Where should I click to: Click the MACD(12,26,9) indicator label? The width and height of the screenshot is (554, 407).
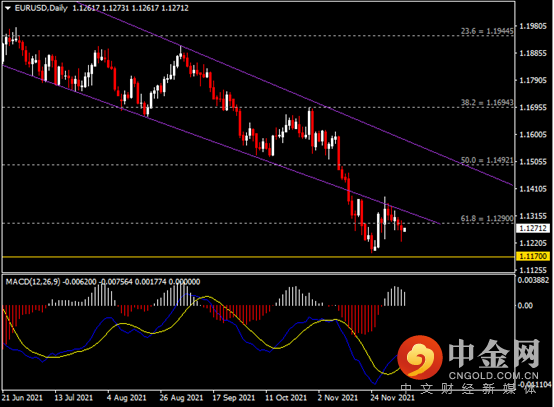[x=33, y=282]
